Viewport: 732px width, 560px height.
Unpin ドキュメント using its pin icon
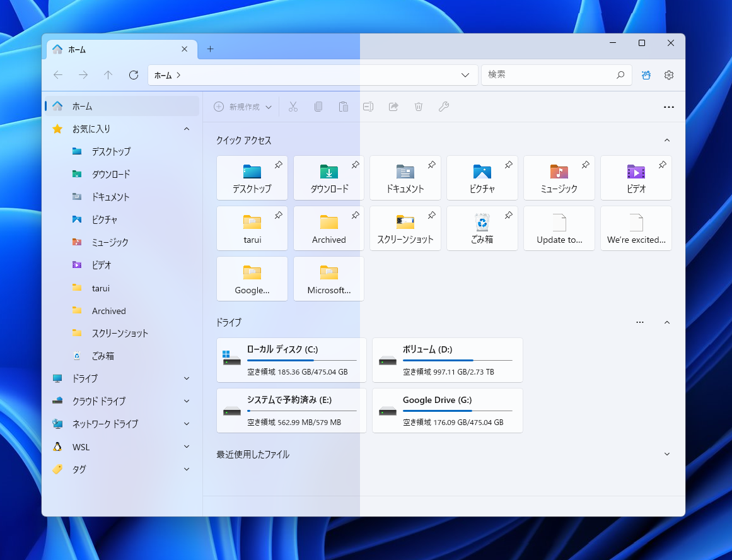[432, 165]
